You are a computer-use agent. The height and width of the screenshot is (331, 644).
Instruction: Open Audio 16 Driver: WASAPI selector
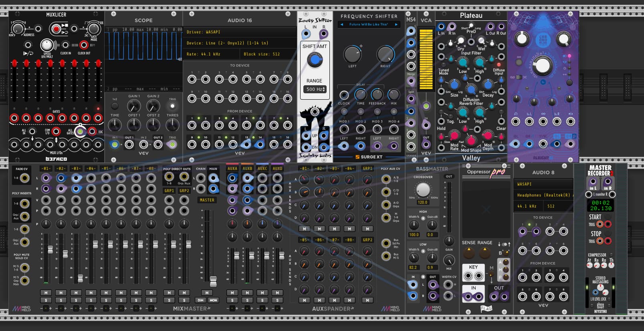point(240,32)
